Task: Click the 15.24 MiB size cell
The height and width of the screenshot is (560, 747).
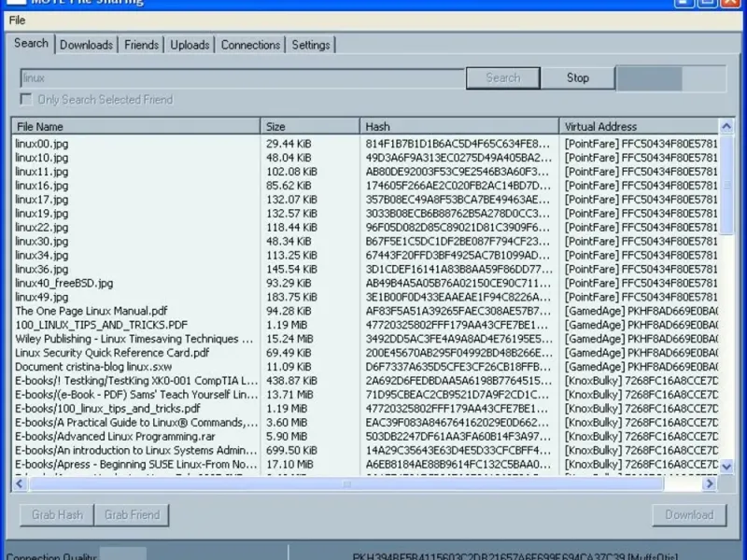Action: pyautogui.click(x=289, y=339)
